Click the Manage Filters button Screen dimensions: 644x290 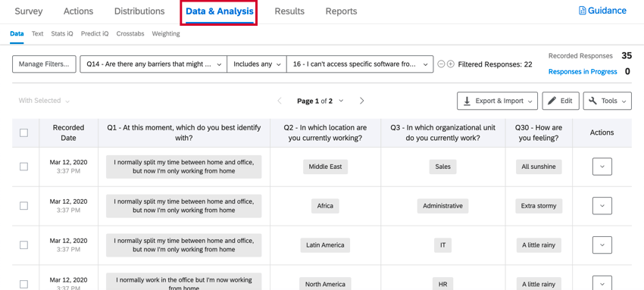(x=44, y=64)
